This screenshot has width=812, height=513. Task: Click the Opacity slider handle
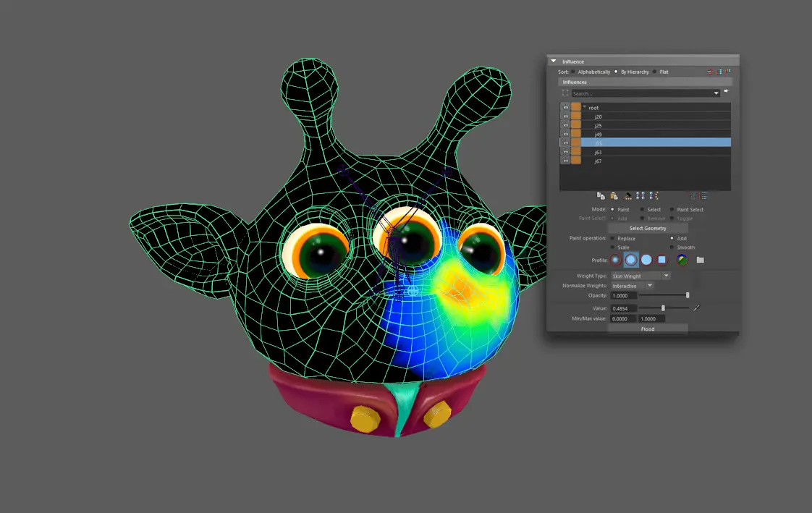[x=688, y=295]
